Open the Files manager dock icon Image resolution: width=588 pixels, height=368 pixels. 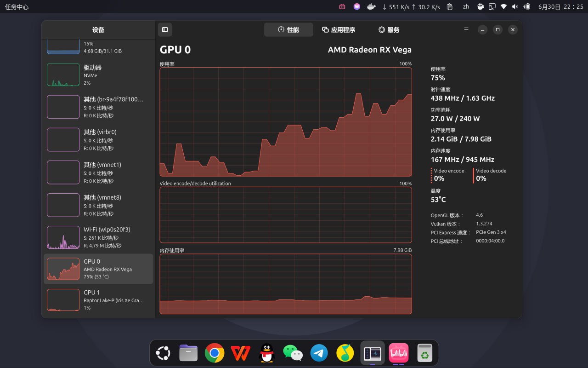coord(188,353)
